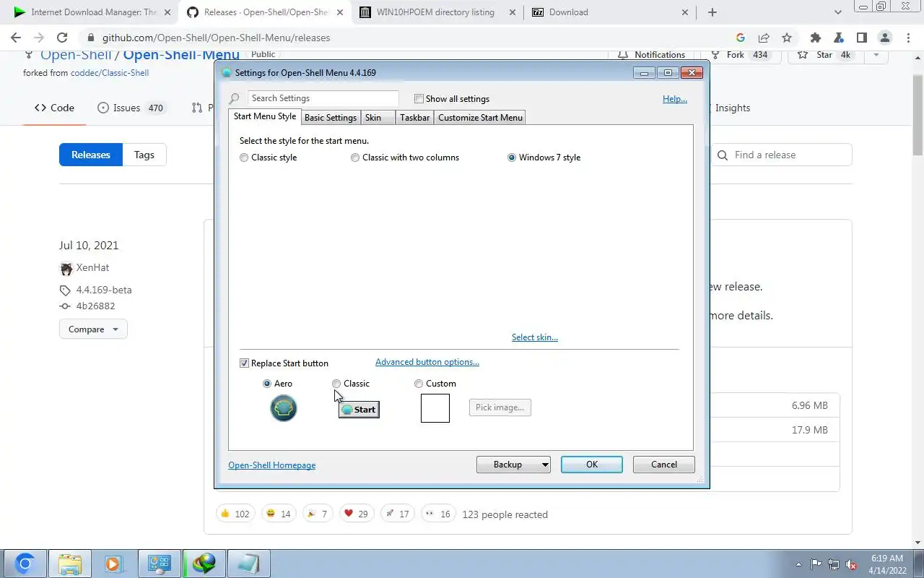924x578 pixels.
Task: Switch to Tags view on GitHub
Action: tap(144, 155)
